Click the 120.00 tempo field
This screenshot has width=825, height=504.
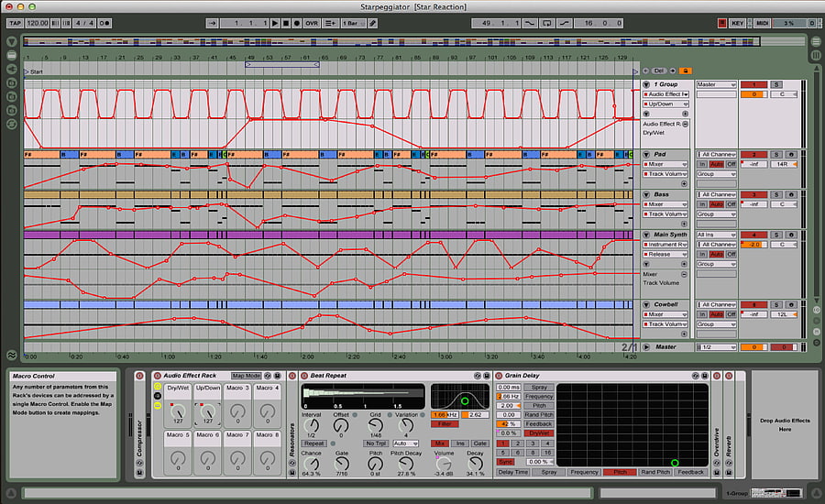37,23
